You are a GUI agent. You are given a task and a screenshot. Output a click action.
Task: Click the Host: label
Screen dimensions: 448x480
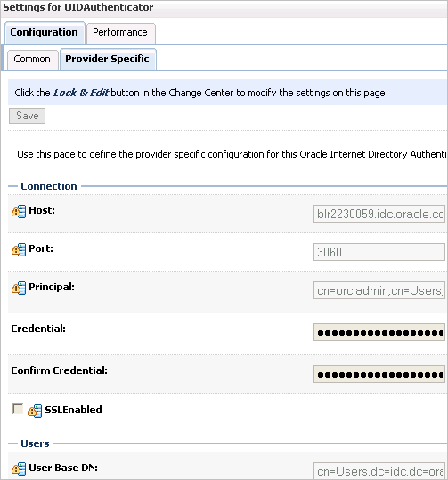[x=42, y=210]
